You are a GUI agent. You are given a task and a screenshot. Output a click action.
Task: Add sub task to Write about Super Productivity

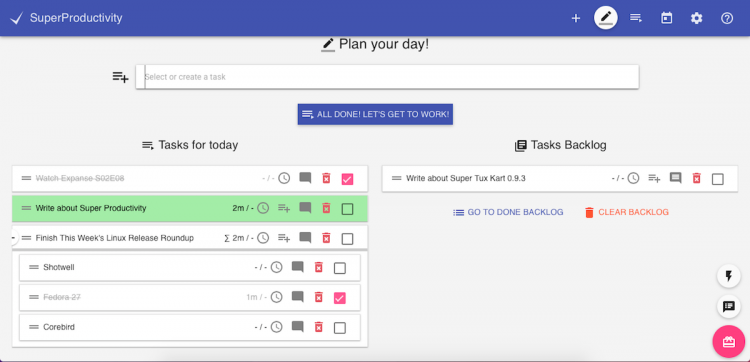(284, 208)
